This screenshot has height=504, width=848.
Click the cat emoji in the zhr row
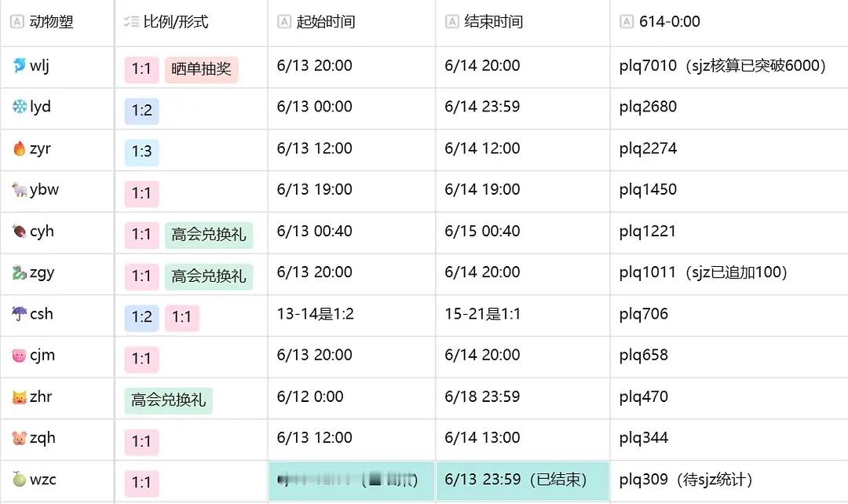(x=19, y=397)
